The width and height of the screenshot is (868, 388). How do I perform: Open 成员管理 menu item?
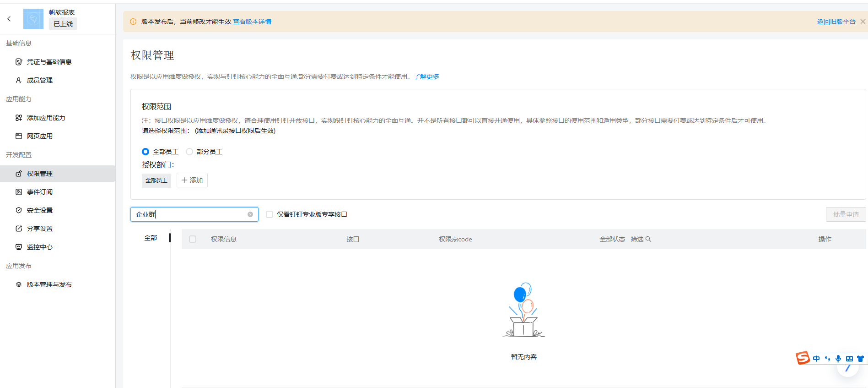[x=58, y=80]
